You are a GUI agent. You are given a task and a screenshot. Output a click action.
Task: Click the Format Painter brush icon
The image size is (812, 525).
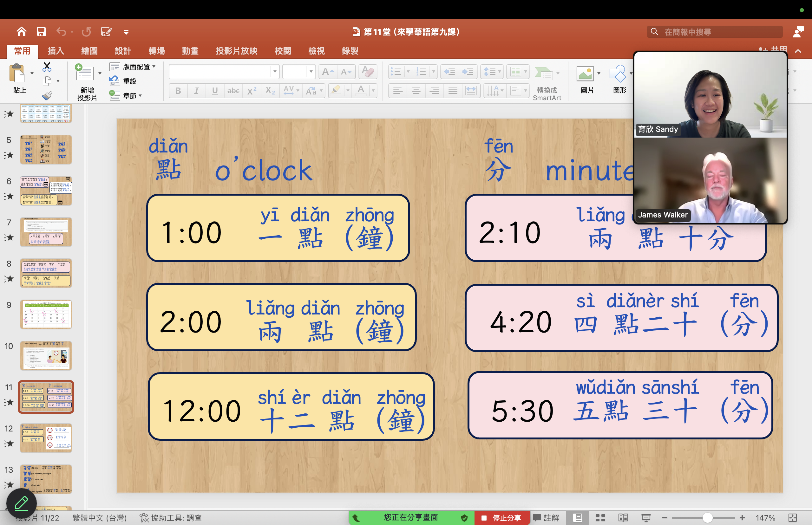click(x=47, y=96)
